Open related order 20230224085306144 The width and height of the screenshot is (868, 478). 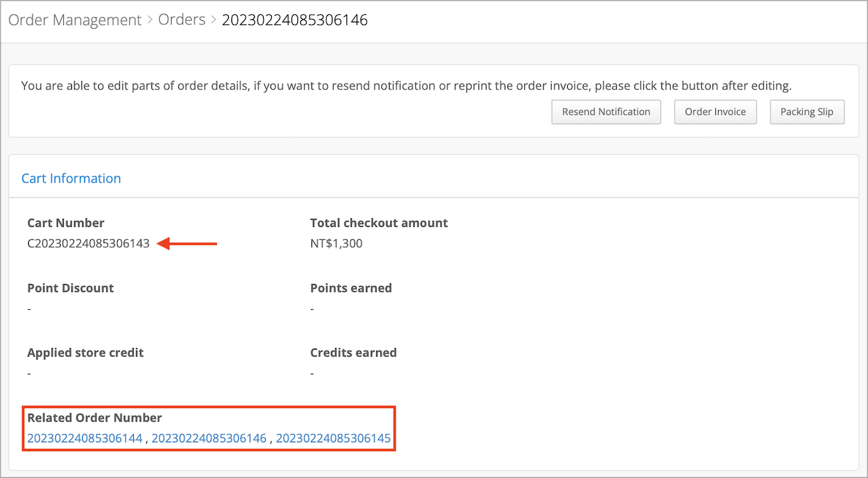[85, 438]
